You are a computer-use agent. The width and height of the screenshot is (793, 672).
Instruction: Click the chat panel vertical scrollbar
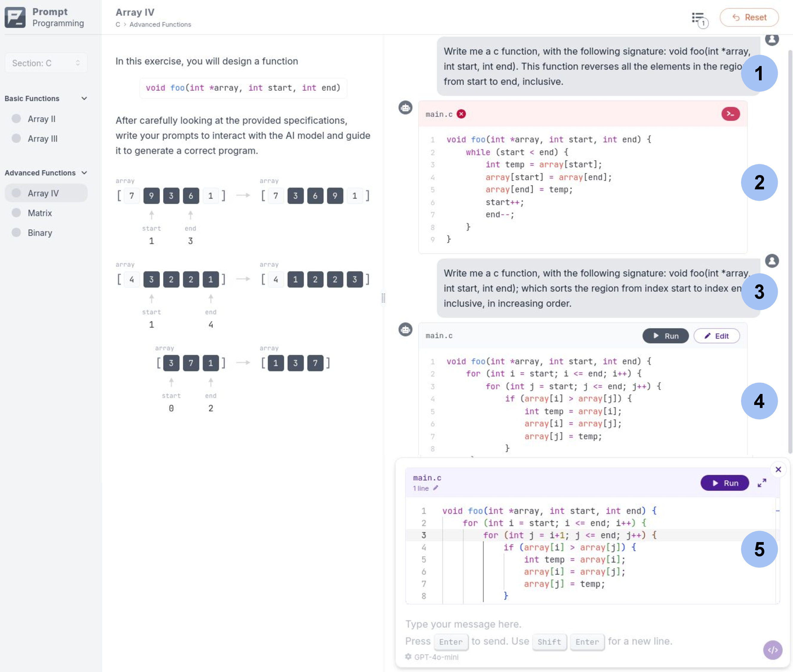click(x=790, y=251)
